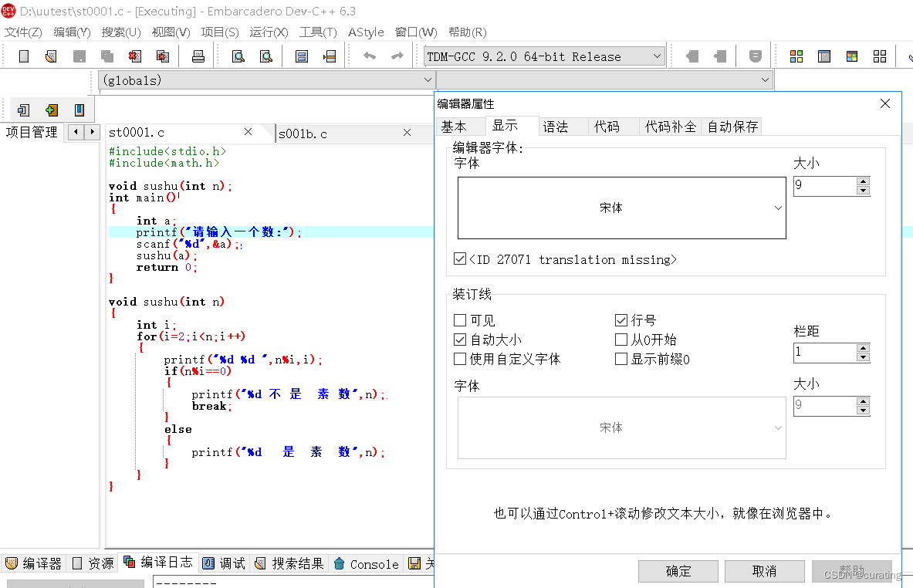Screen dimensions: 913x588
Task: Click the first greyed bookmark icon in compiler toolbar
Action: [692, 56]
